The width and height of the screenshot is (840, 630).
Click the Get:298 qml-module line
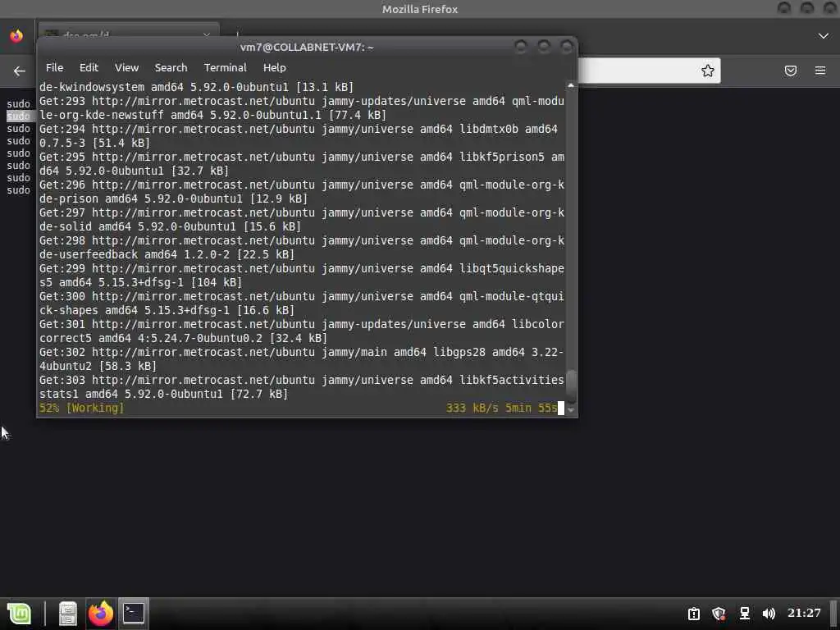[302, 248]
